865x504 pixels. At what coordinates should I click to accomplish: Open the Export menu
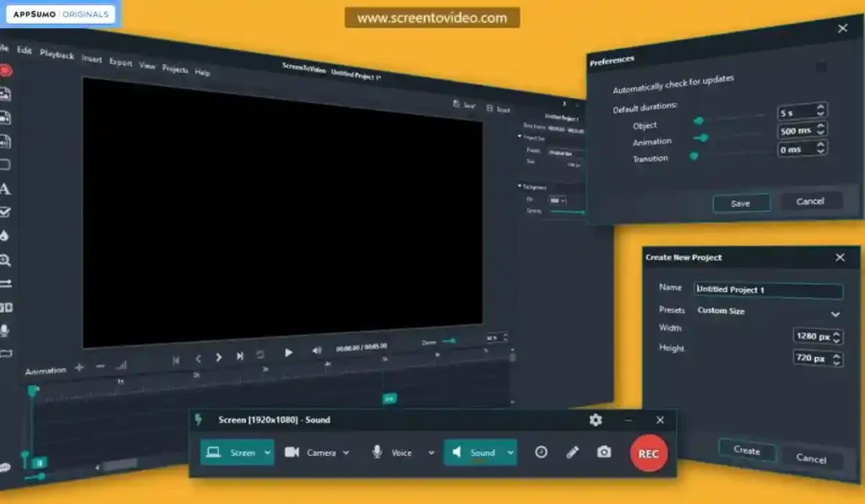coord(120,62)
